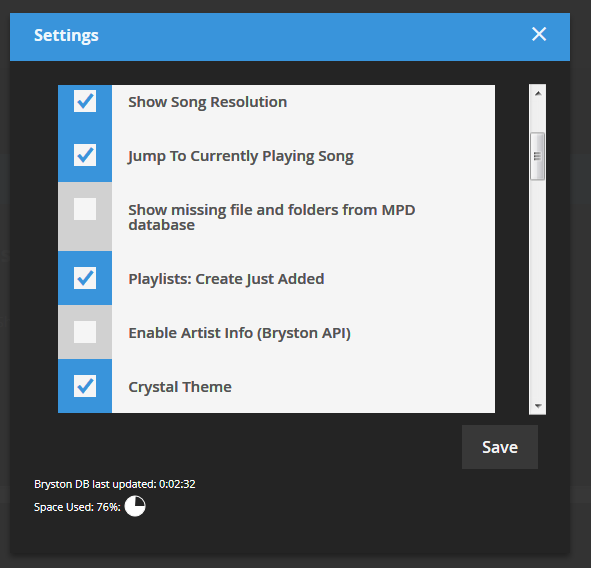This screenshot has height=568, width=591.
Task: Click the 'Jump To Currently Playing Song' label
Action: pyautogui.click(x=240, y=156)
